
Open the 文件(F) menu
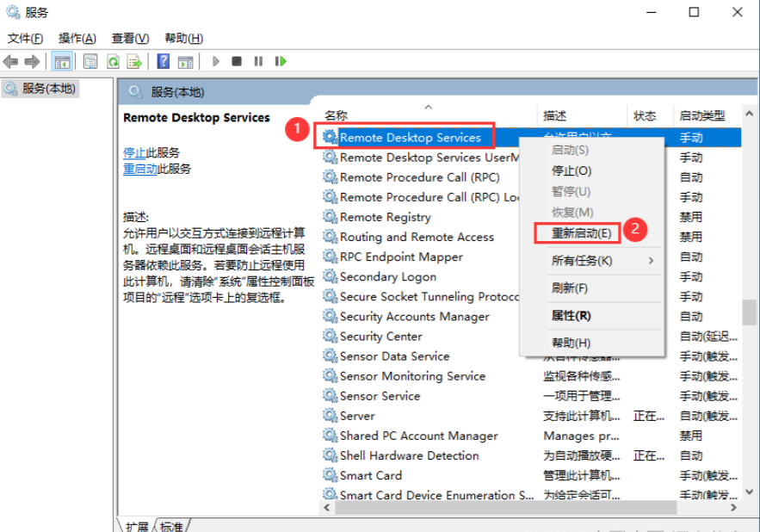pyautogui.click(x=25, y=39)
